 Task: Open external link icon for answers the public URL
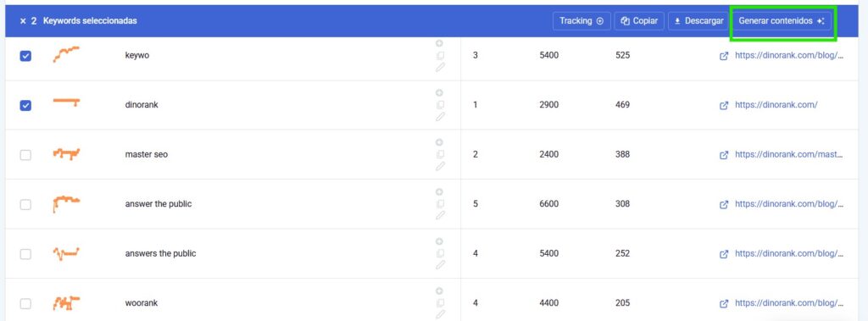click(724, 254)
